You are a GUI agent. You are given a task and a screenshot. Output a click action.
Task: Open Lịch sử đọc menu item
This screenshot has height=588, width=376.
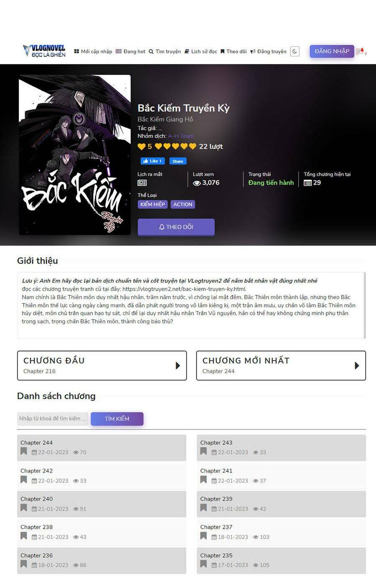pyautogui.click(x=201, y=51)
